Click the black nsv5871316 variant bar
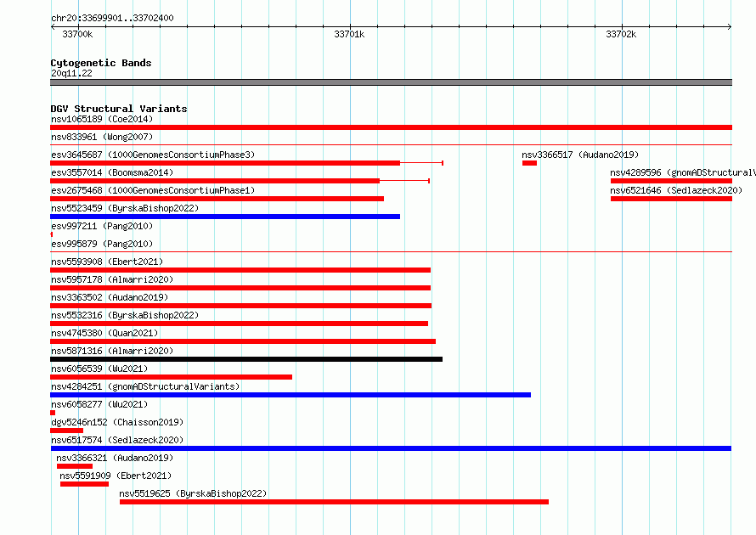 coord(246,359)
